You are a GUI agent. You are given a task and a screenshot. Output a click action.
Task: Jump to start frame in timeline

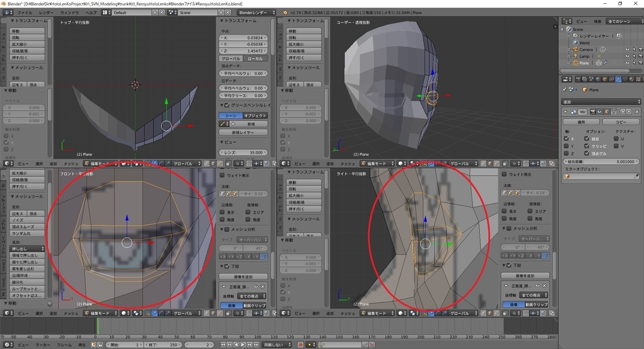pos(223,345)
